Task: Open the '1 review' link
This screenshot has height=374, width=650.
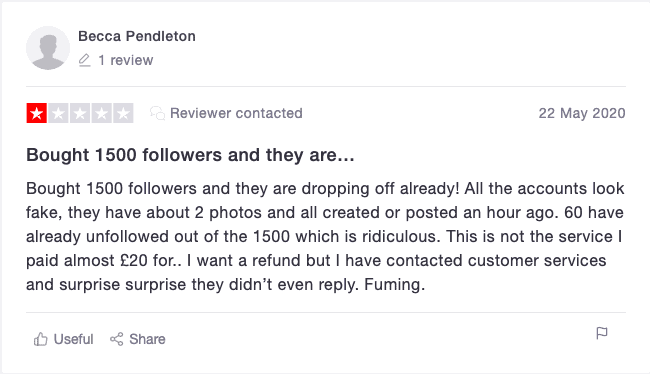Action: coord(126,60)
